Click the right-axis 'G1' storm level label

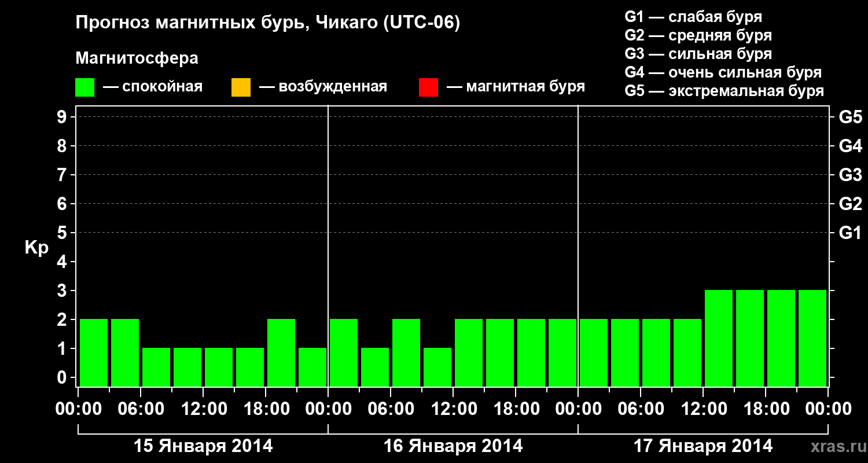(x=850, y=233)
